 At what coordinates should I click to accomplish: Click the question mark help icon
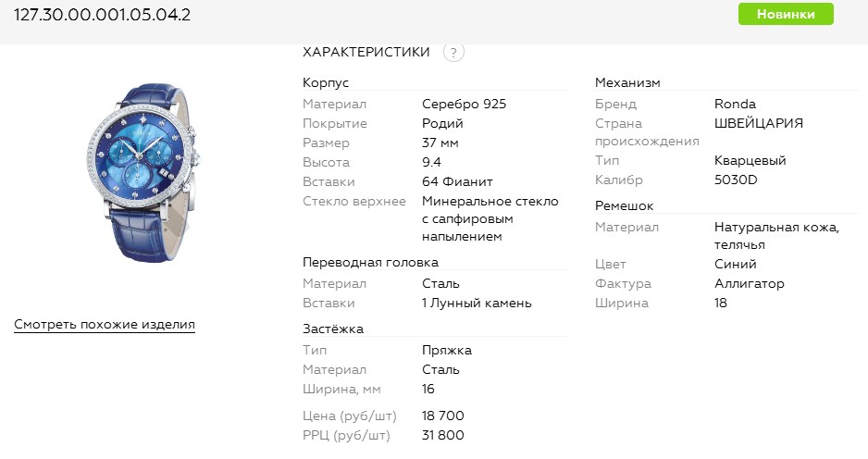click(453, 53)
